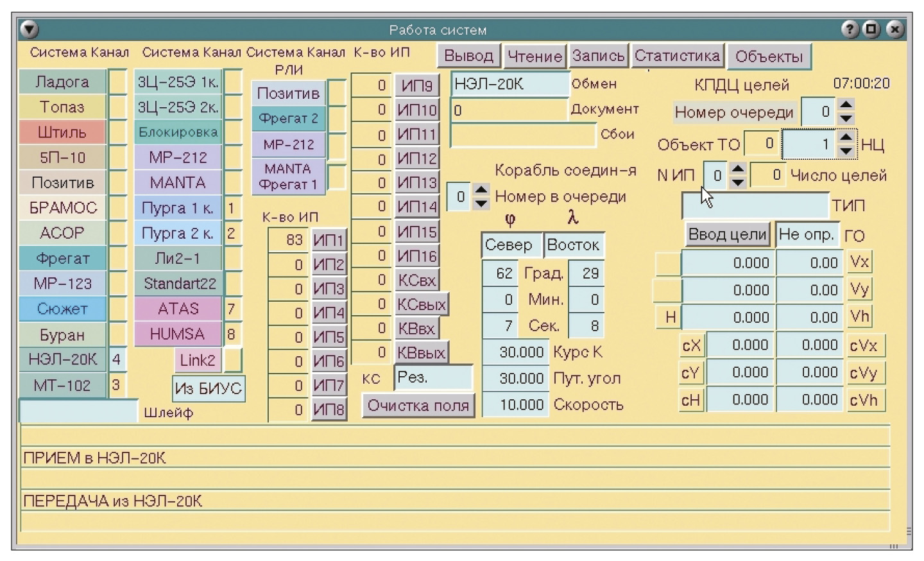Image resolution: width=924 pixels, height=561 pixels.
Task: Click the ИП9 button
Action: tap(416, 85)
